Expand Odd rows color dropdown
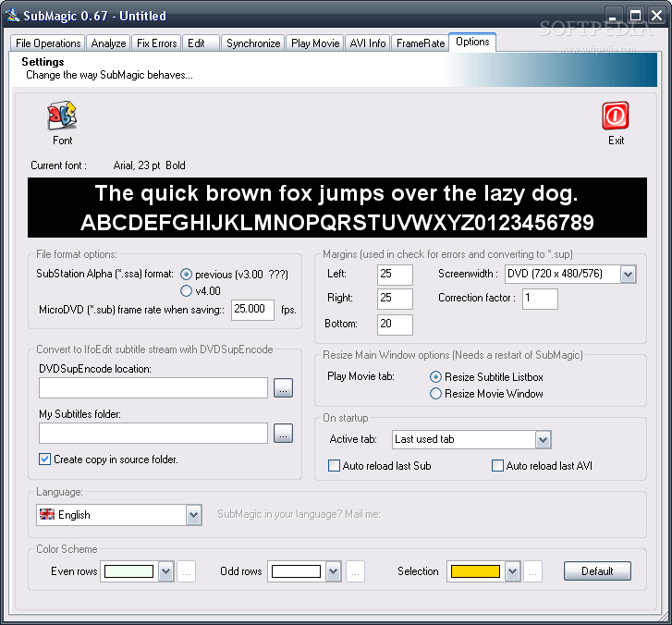 (333, 571)
